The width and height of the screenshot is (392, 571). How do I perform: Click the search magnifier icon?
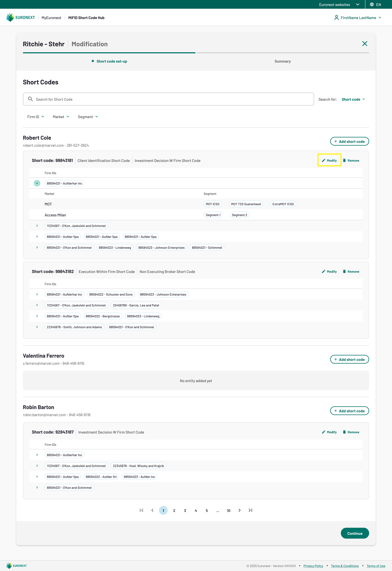point(30,99)
